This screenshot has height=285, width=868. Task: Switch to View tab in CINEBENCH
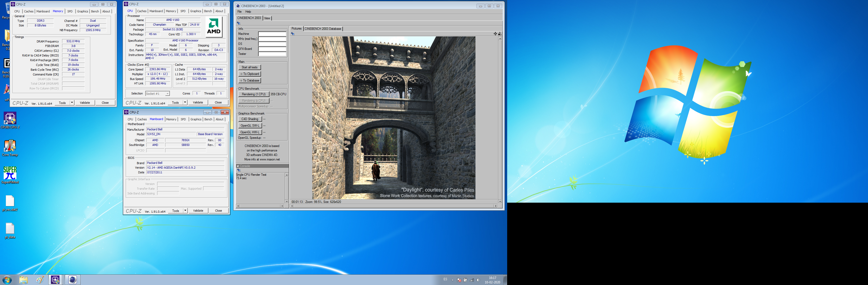click(x=267, y=18)
